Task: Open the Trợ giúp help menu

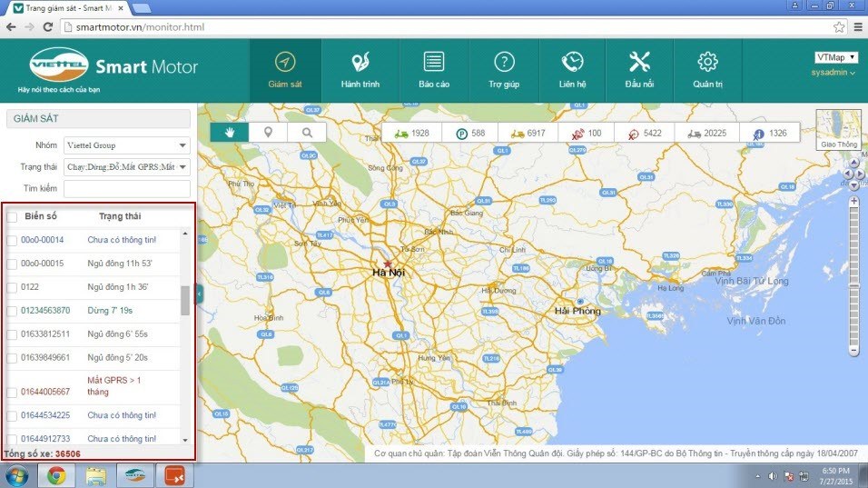Action: [x=504, y=70]
